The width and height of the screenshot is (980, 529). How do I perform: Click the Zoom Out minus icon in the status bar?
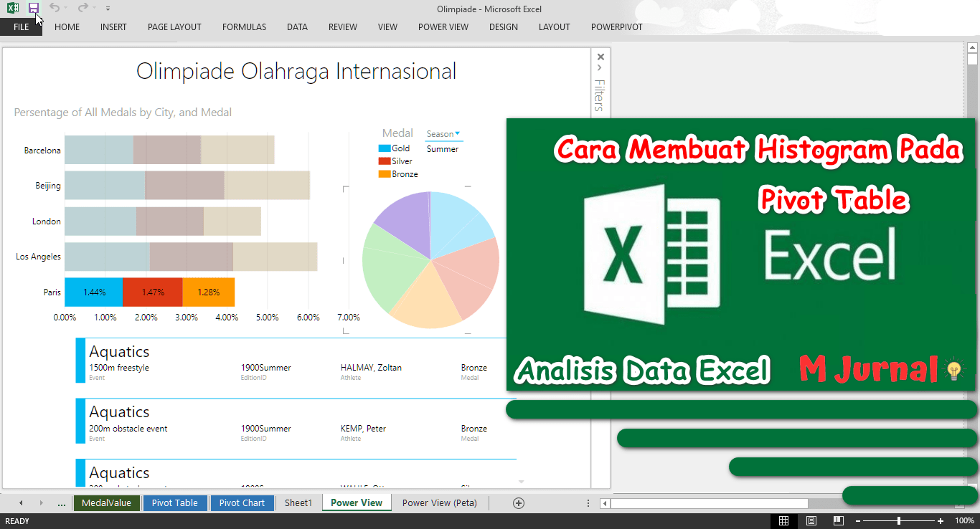858,521
